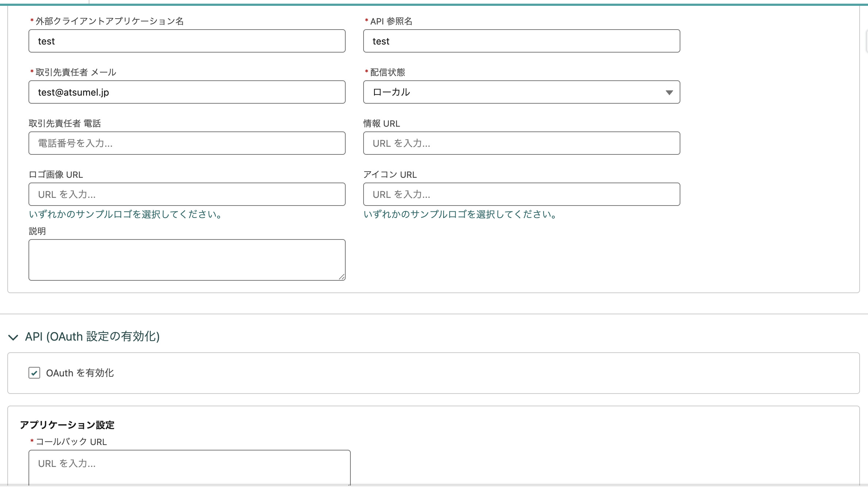Screen dimensions: 868x487
Task: Click the 外部クライアントアプリケーション名 text field
Action: click(187, 41)
